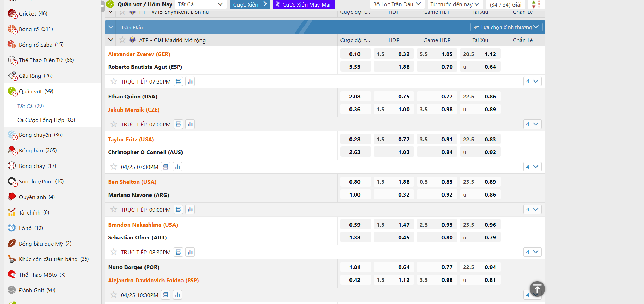Select the Lô tô lottery icon
This screenshot has width=644, height=304.
(12, 228)
